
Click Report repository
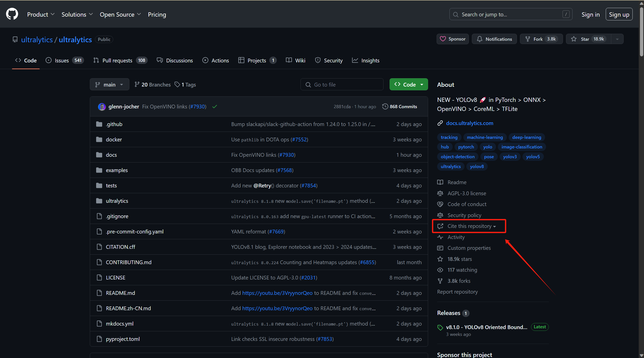click(457, 292)
